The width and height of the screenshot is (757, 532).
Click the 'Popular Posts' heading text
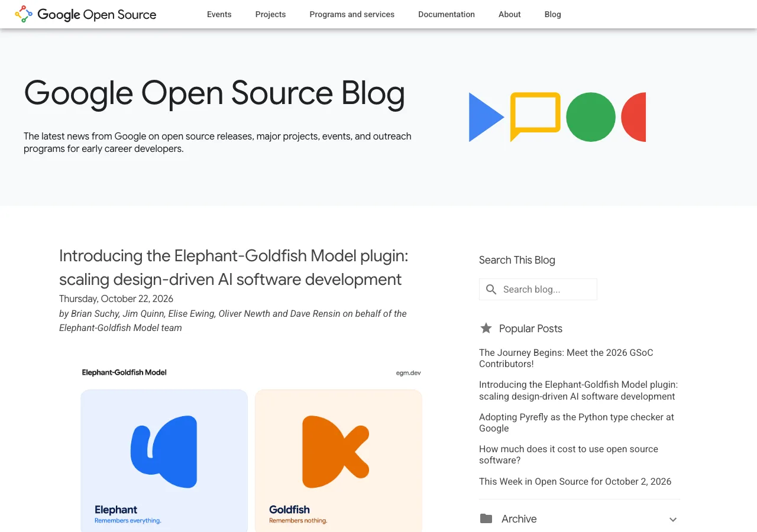coord(530,329)
